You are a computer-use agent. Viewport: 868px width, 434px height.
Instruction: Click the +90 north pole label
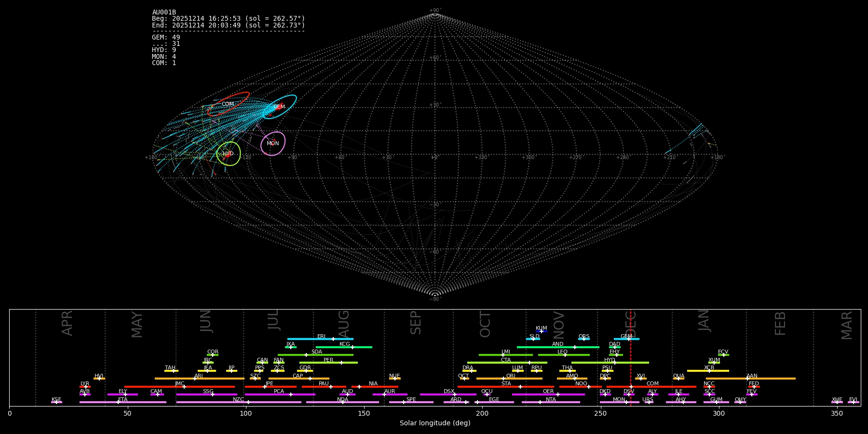(435, 11)
